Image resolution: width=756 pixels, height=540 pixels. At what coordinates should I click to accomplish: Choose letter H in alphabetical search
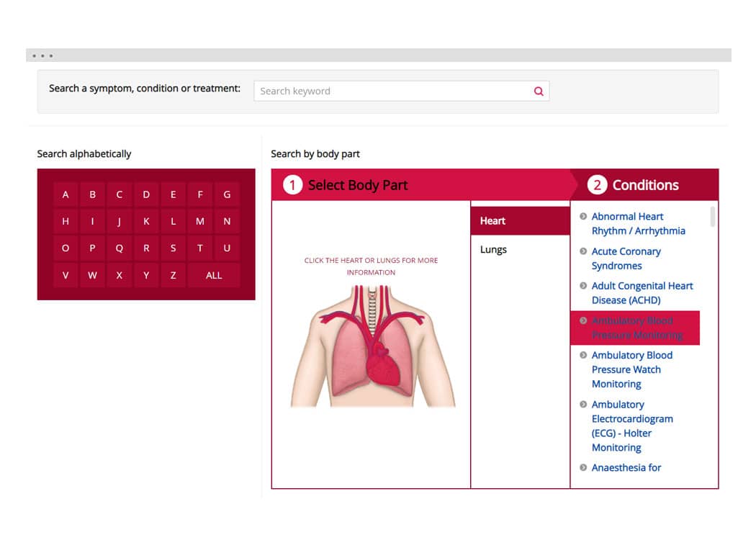click(x=66, y=222)
